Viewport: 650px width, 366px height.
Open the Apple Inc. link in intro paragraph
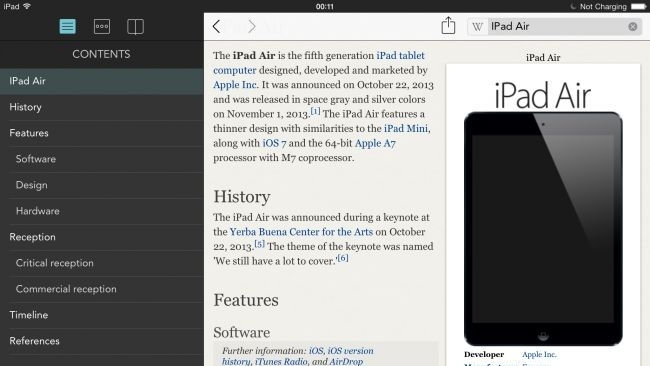click(235, 85)
